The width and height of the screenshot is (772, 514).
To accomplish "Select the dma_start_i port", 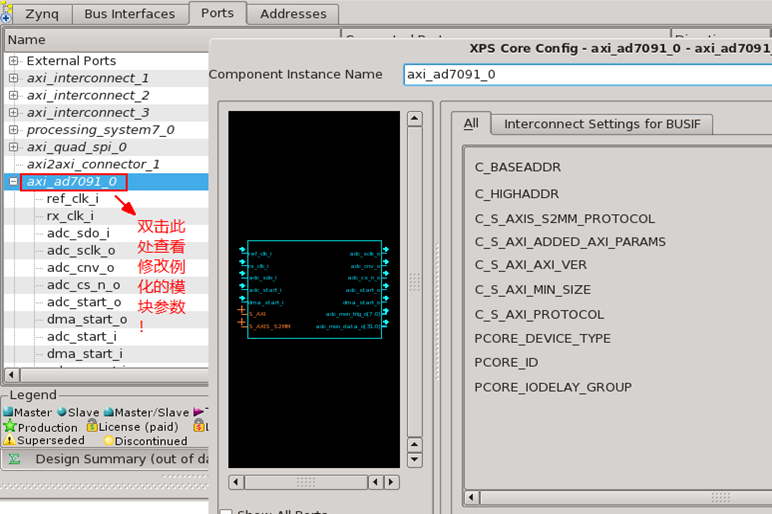I will click(x=84, y=353).
